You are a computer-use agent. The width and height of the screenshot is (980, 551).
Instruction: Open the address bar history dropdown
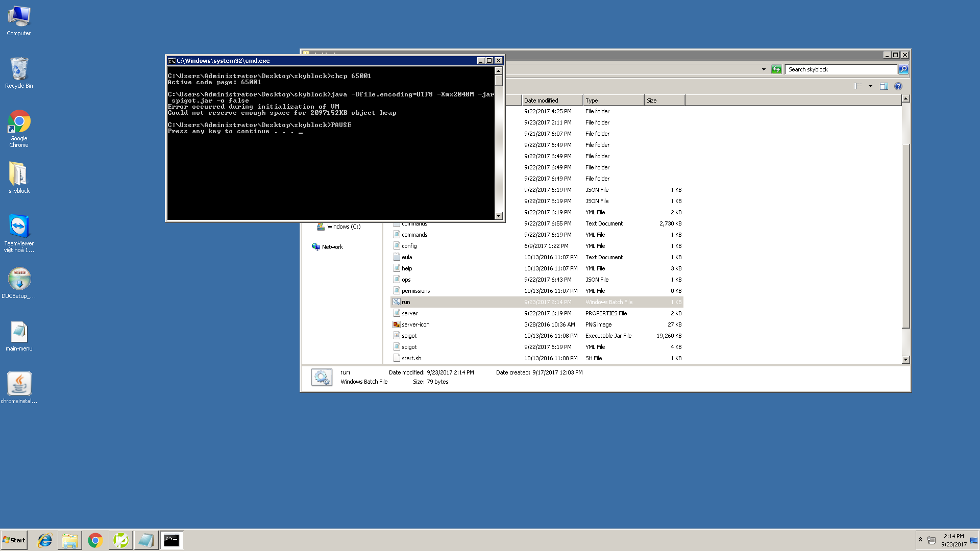click(764, 69)
